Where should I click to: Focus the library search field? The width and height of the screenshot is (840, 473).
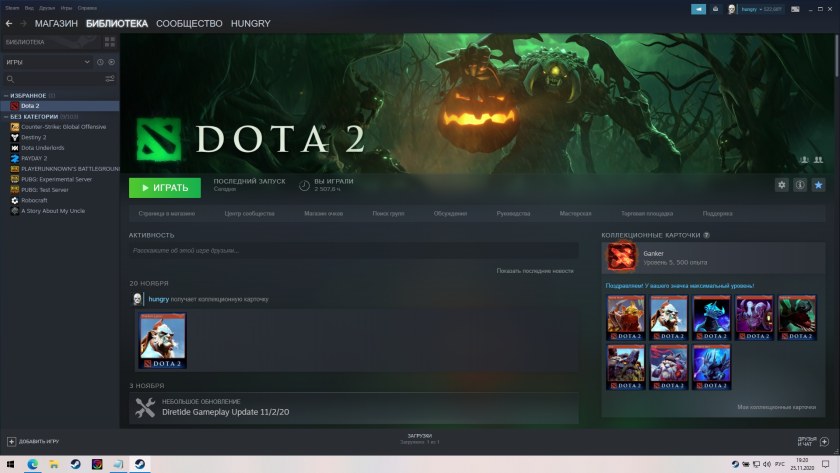pyautogui.click(x=54, y=79)
